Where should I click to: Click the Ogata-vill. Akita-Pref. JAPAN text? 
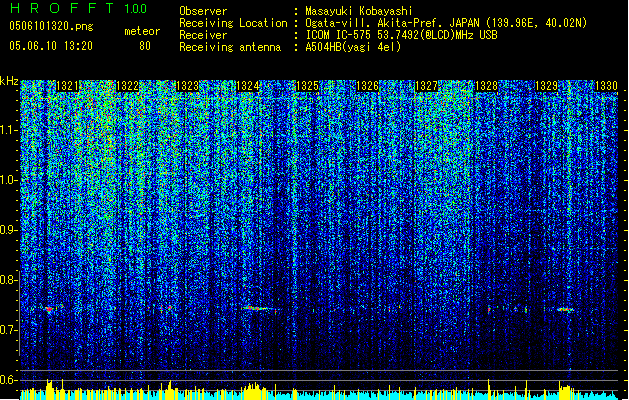tap(392, 23)
